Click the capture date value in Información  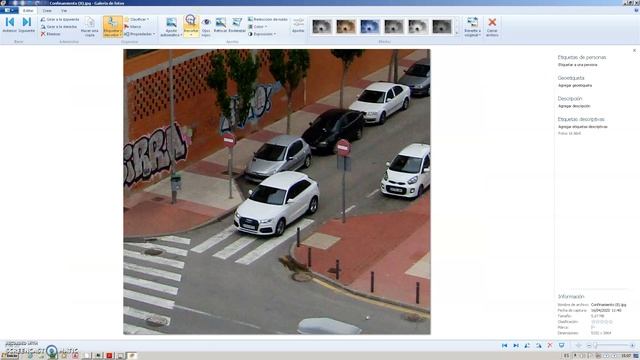click(606, 310)
